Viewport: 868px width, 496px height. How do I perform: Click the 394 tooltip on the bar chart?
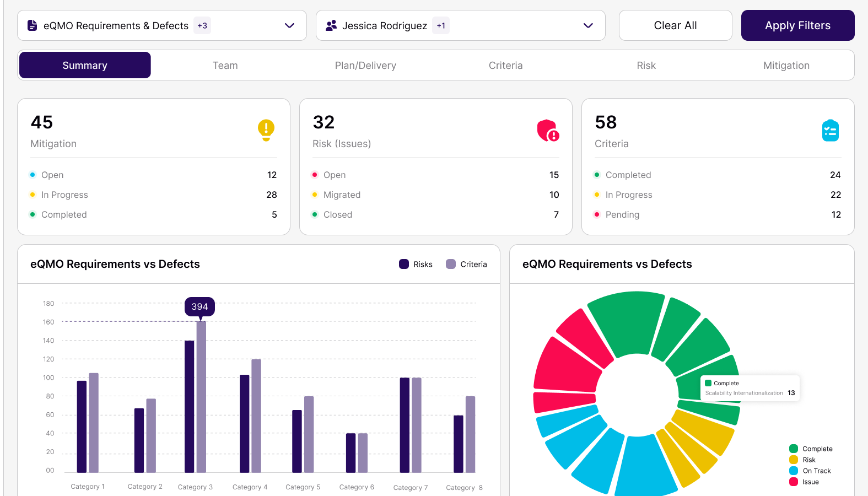(200, 306)
